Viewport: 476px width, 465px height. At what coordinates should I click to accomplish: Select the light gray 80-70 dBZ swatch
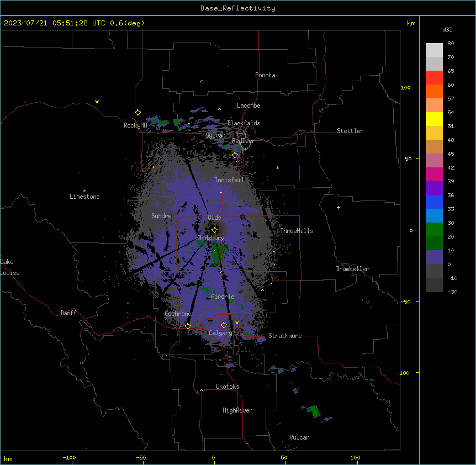[x=434, y=50]
